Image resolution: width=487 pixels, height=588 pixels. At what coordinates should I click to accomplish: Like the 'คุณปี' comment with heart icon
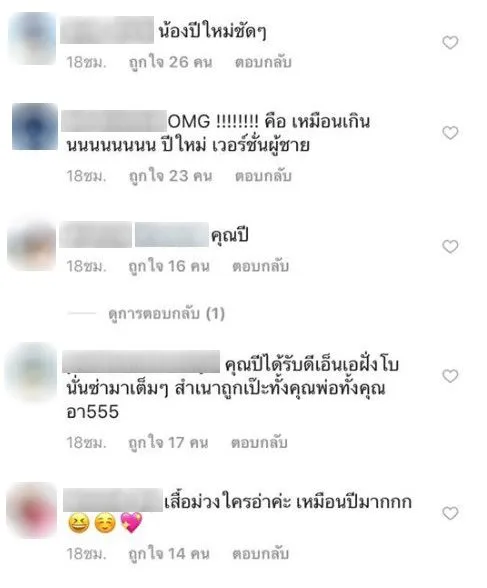[x=450, y=246]
